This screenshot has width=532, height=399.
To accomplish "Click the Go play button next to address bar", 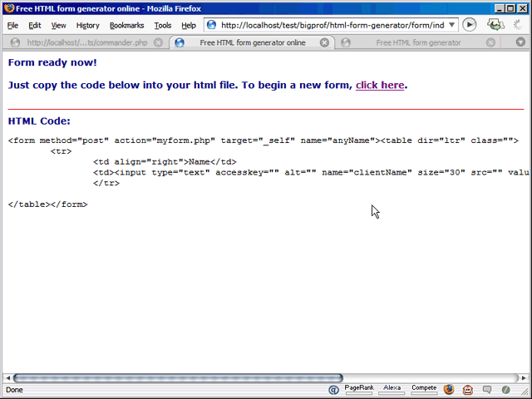I will tap(470, 25).
